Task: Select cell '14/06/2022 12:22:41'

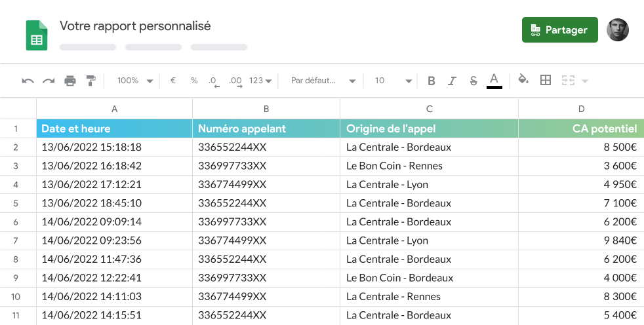Action: click(114, 278)
